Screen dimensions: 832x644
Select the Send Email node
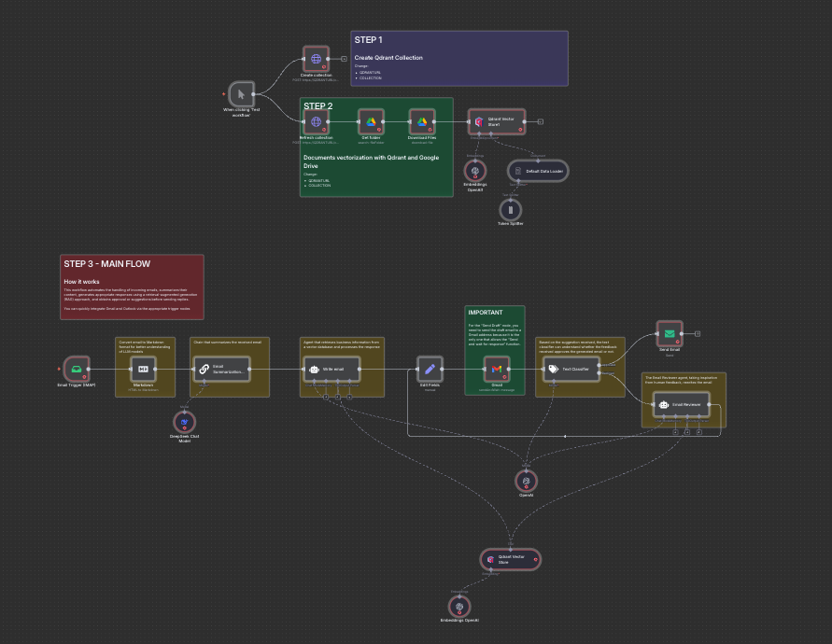pyautogui.click(x=670, y=333)
